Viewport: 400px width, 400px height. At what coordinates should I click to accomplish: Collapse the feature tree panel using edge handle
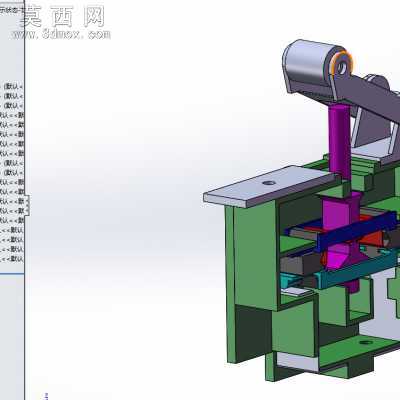[x=28, y=206]
